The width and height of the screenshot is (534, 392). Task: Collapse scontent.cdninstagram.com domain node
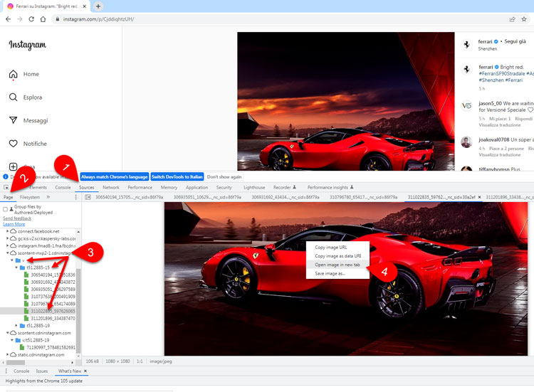pos(8,333)
